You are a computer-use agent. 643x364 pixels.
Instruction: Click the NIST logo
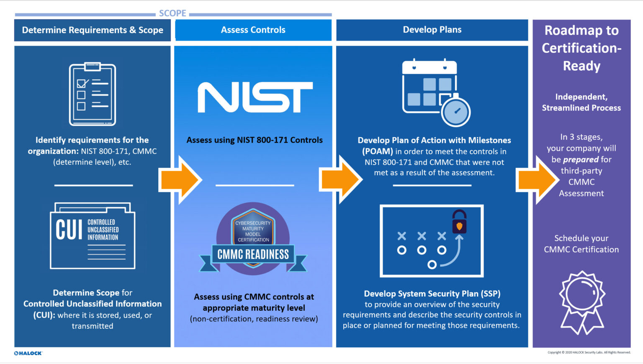pyautogui.click(x=255, y=97)
